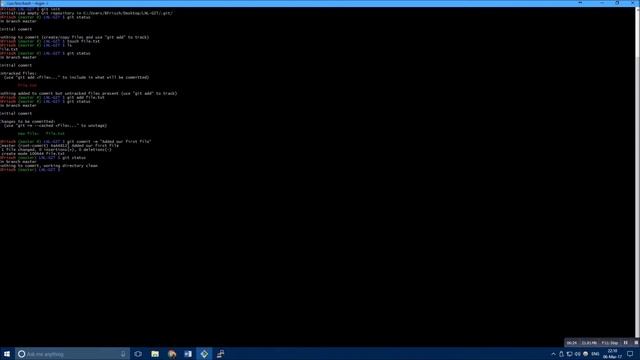Click the network icon in system tray
Viewport: 640px width, 360px height.
click(x=569, y=354)
